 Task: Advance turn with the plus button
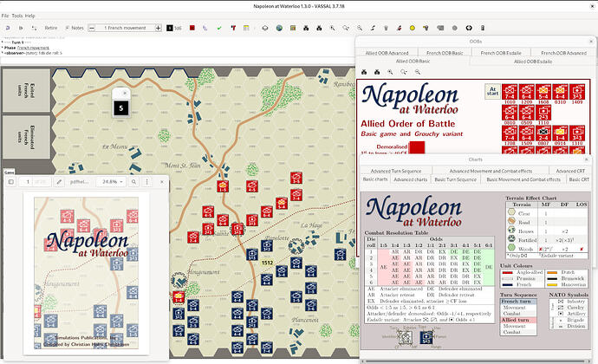pyautogui.click(x=159, y=28)
